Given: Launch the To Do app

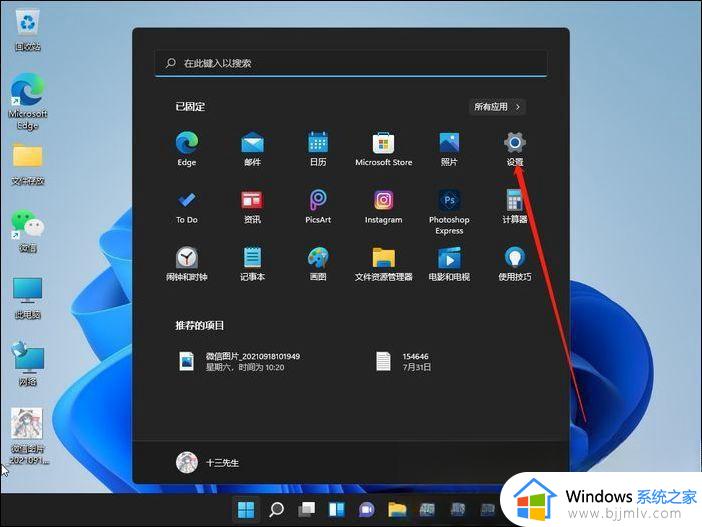Looking at the screenshot, I should [x=187, y=207].
